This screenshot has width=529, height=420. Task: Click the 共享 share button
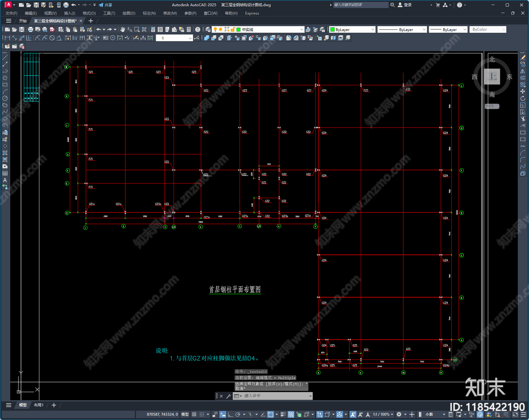pyautogui.click(x=105, y=5)
